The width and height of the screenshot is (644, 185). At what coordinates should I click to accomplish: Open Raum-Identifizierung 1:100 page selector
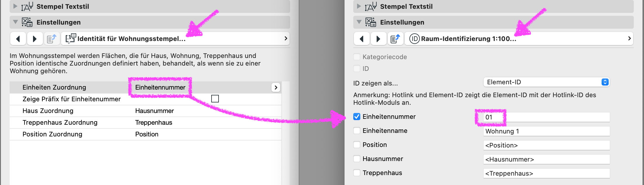(x=519, y=39)
